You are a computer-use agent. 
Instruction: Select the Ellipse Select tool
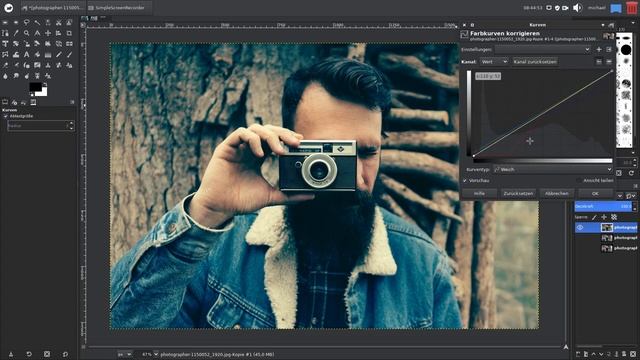click(16, 22)
